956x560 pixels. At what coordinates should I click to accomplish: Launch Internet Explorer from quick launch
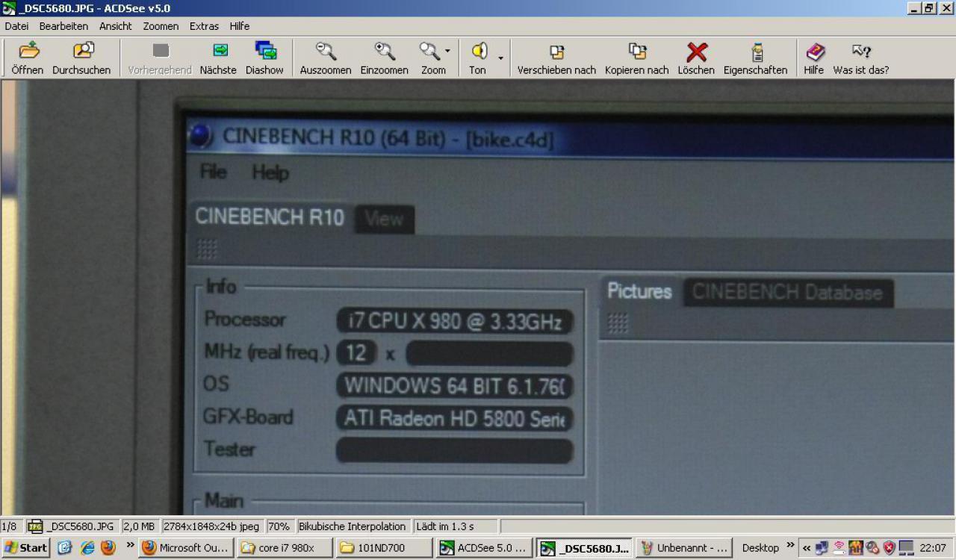(x=87, y=547)
